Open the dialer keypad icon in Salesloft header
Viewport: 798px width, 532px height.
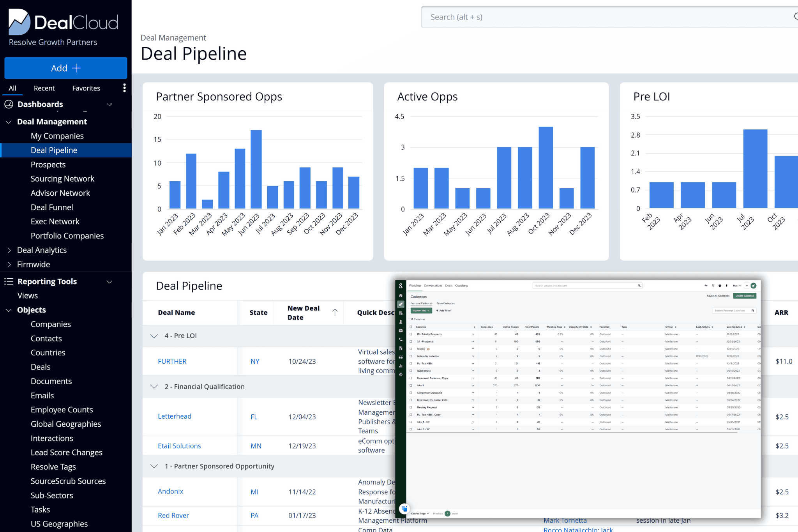pos(713,286)
